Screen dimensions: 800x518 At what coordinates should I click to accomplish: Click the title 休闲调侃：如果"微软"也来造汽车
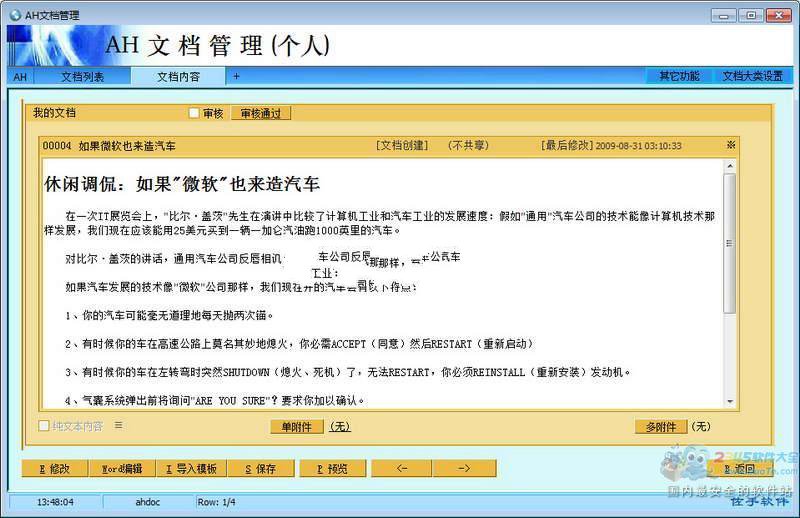(182, 184)
